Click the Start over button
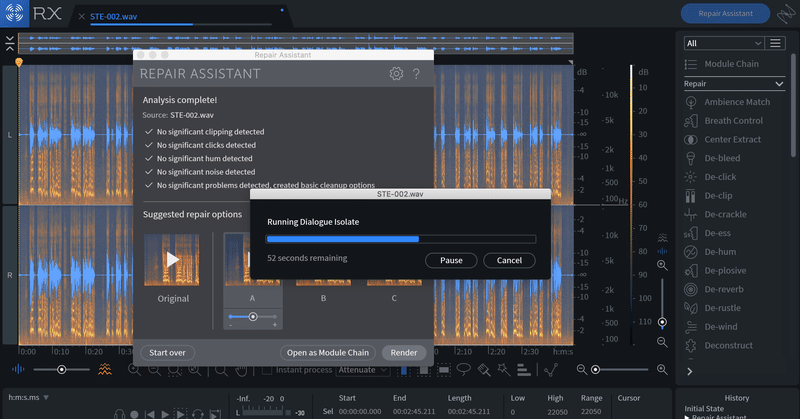The image size is (800, 419). 167,353
